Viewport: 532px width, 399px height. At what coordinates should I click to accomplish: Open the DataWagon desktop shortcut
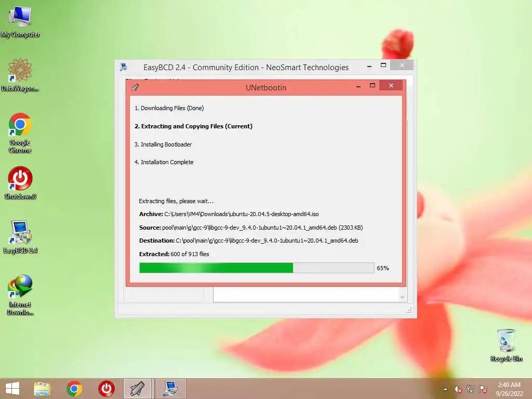(x=20, y=75)
